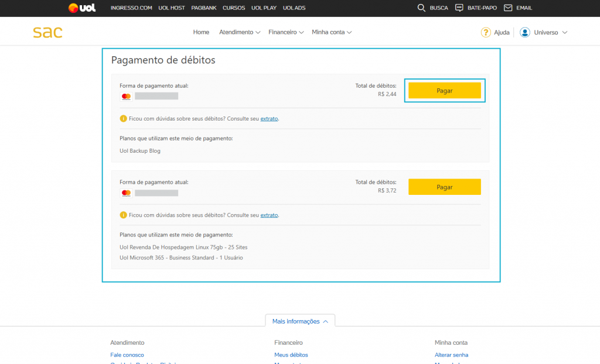Open UOL HOST in the top bar

[172, 8]
